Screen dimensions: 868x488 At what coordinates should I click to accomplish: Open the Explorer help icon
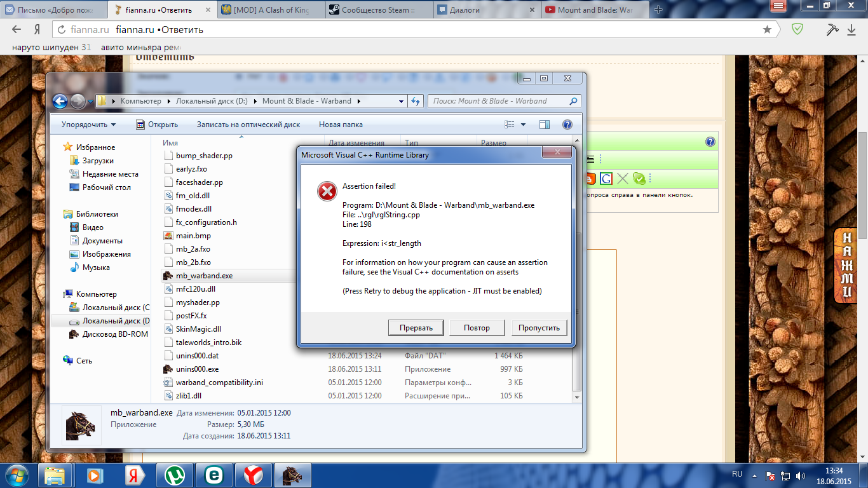coord(567,125)
